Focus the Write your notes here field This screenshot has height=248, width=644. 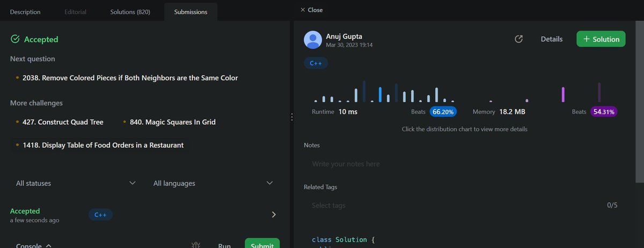(464, 164)
